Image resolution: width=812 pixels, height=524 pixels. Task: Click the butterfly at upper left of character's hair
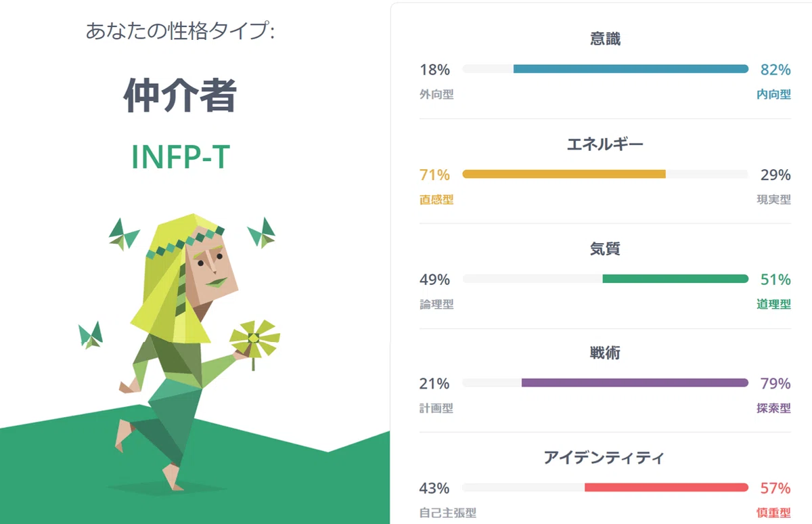(x=124, y=234)
